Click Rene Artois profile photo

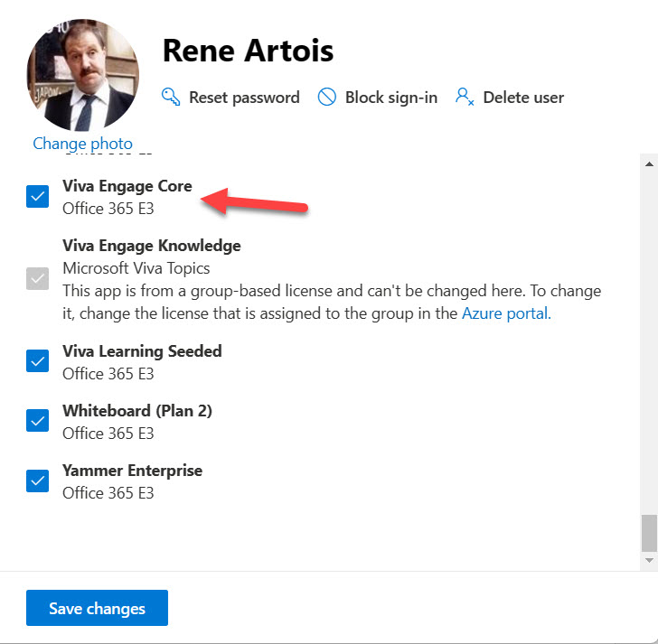pyautogui.click(x=82, y=75)
